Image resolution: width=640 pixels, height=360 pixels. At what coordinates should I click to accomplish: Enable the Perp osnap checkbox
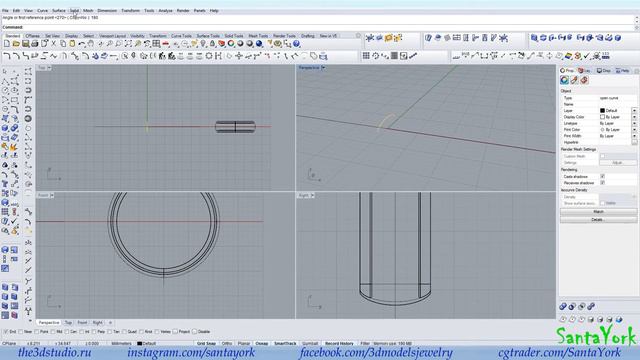point(94,332)
